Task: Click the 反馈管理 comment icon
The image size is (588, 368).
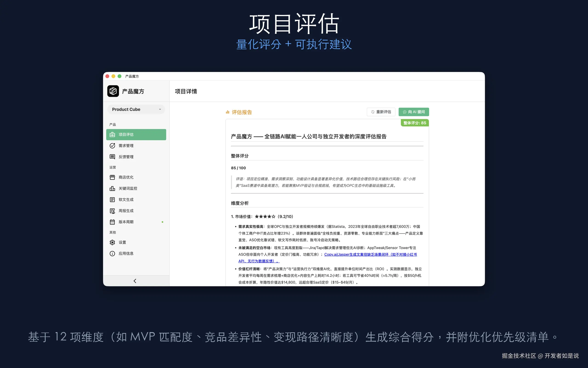Action: click(112, 157)
